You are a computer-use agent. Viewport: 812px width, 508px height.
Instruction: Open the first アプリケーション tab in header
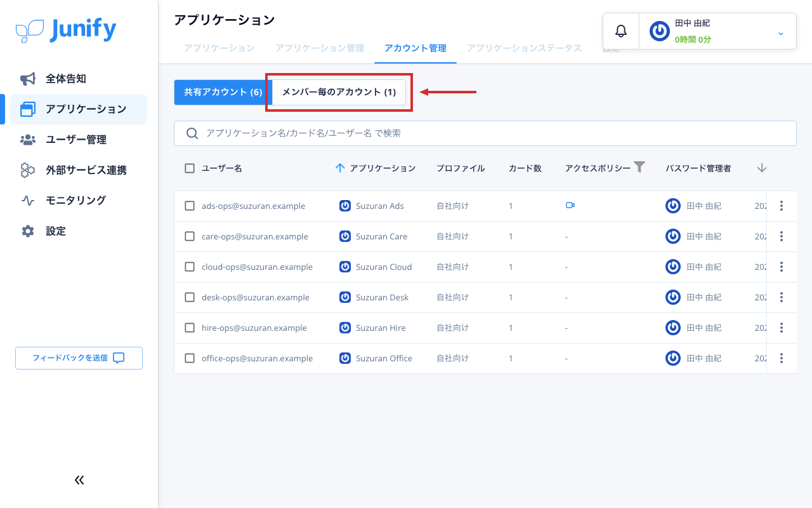tap(219, 48)
